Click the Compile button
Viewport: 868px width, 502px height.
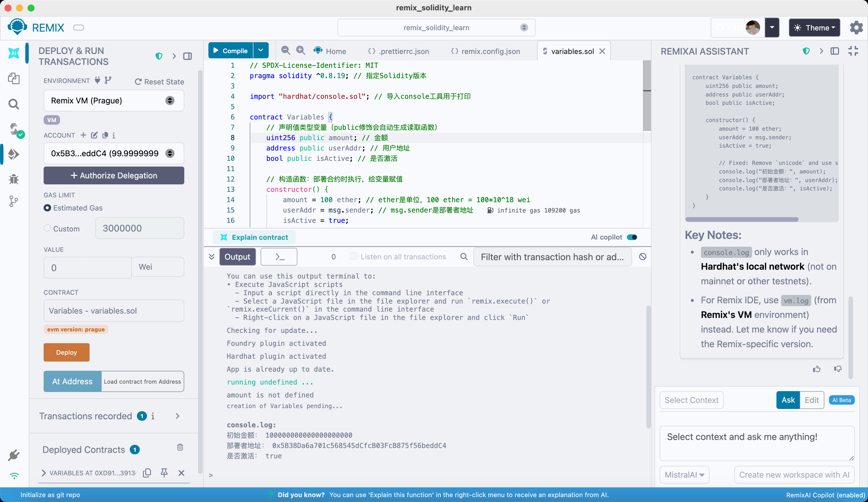pyautogui.click(x=230, y=50)
